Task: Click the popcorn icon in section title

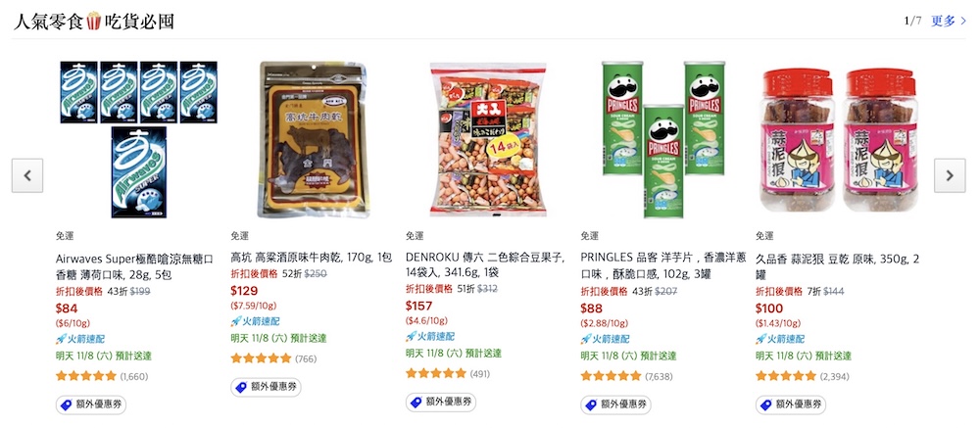Action: click(94, 22)
